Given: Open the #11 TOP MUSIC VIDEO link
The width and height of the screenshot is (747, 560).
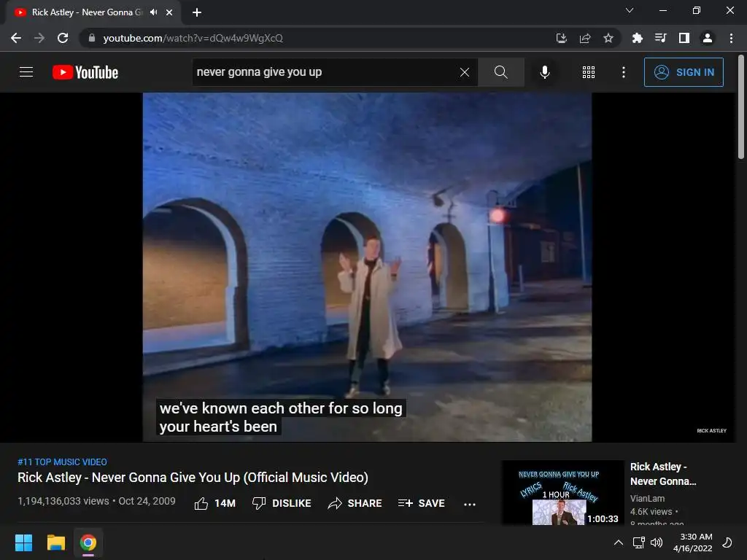Looking at the screenshot, I should click(x=63, y=462).
